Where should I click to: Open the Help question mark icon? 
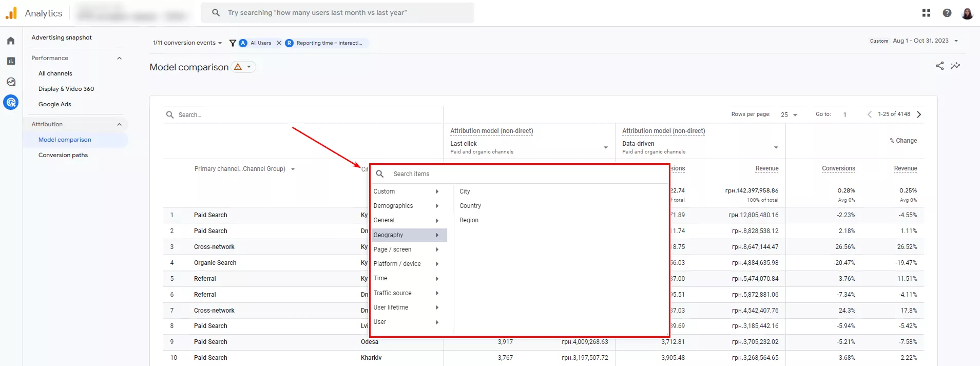click(x=947, y=13)
